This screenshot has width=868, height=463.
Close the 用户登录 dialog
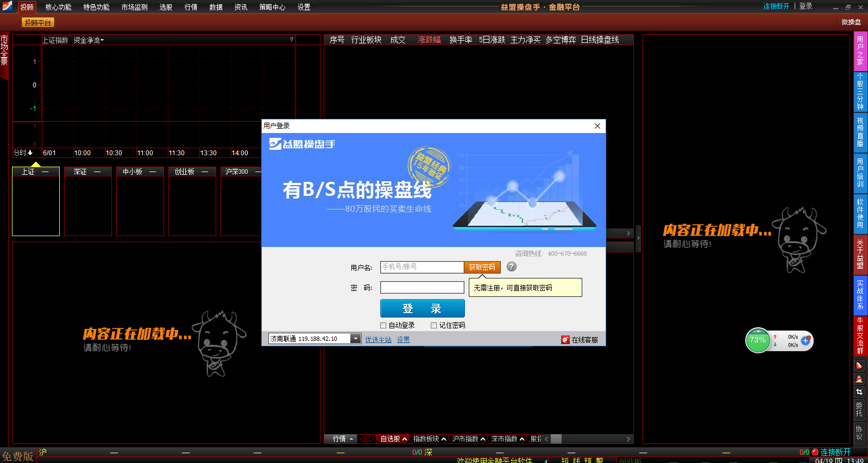(597, 126)
